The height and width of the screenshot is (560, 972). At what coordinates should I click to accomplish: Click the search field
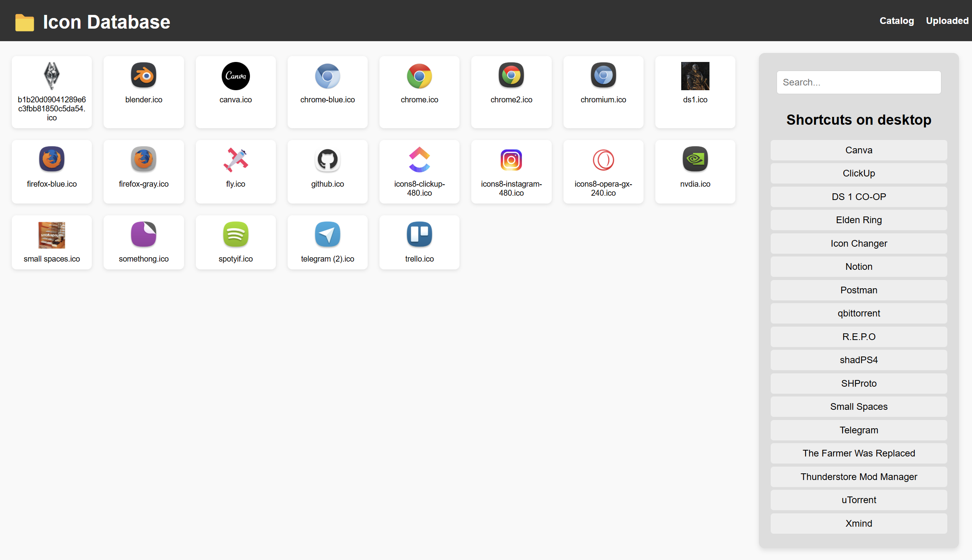coord(859,82)
